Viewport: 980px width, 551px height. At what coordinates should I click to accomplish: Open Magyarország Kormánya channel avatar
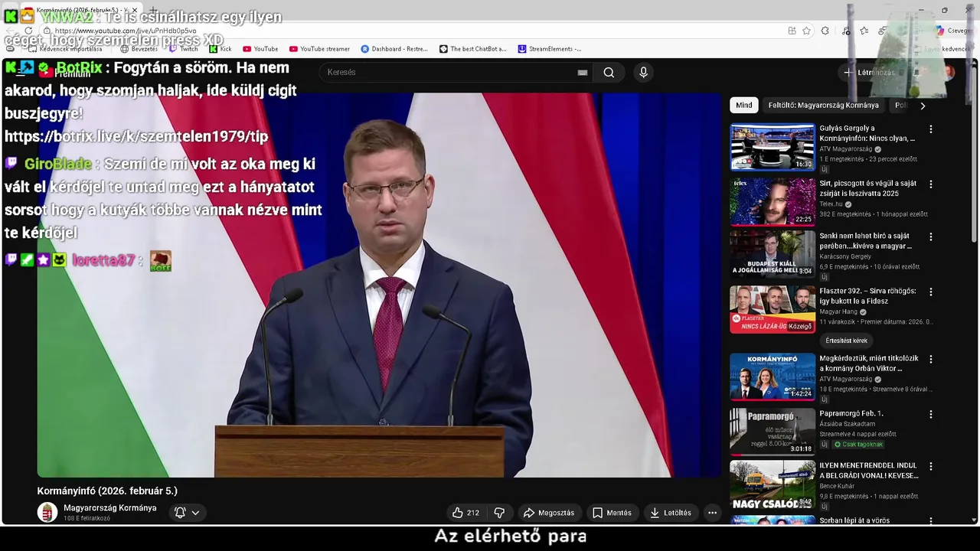(x=47, y=513)
